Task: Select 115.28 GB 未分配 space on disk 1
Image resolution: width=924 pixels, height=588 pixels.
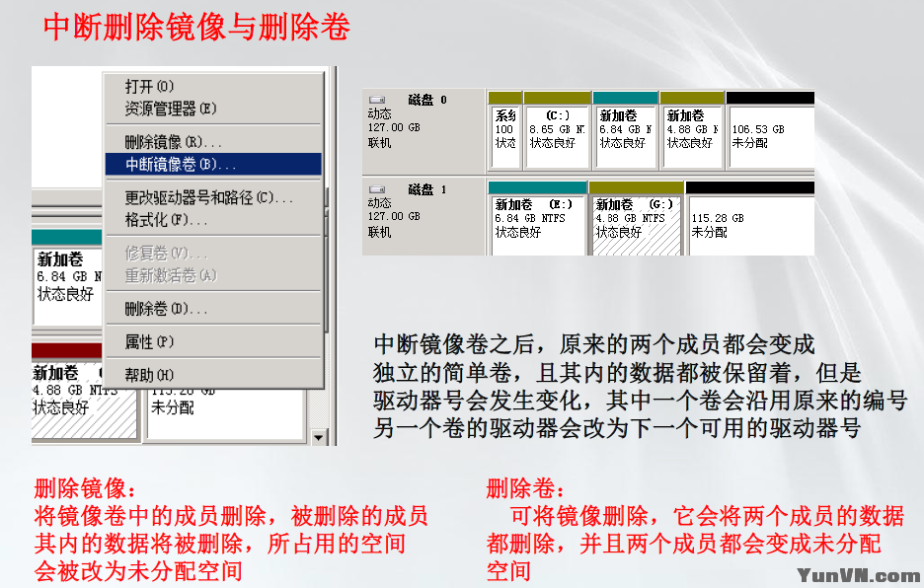Action: click(751, 225)
